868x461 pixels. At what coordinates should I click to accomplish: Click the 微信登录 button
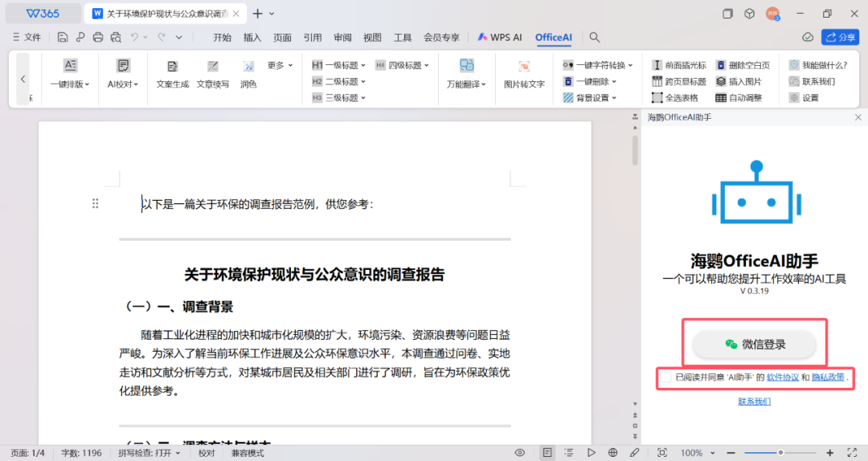point(755,345)
